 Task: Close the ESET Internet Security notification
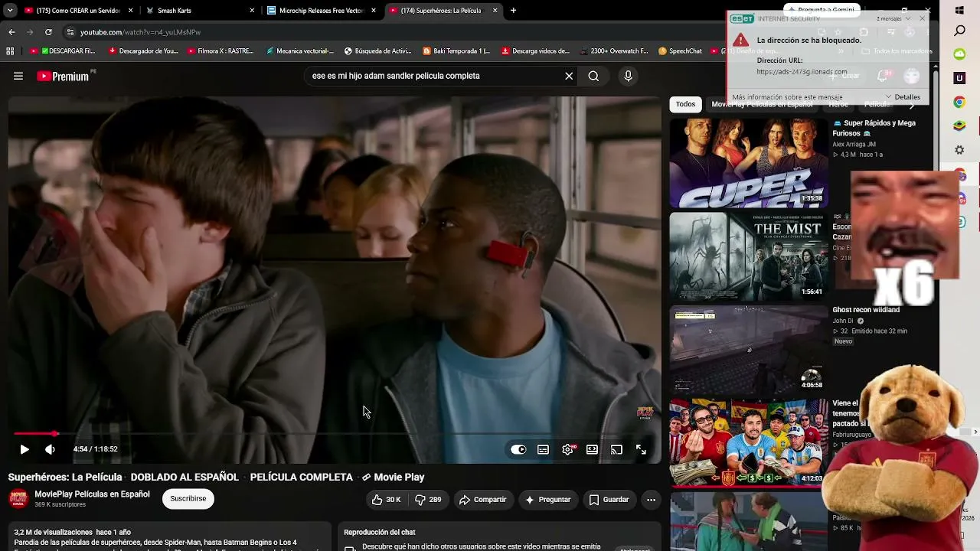pyautogui.click(x=922, y=18)
